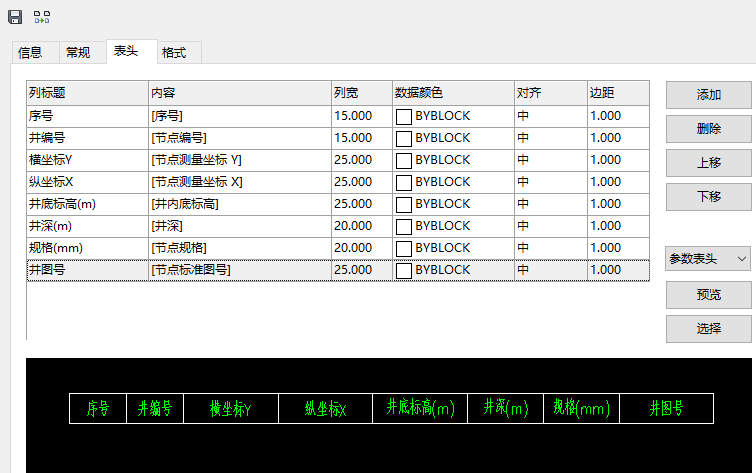Pick the color swatch in the 序号 row
The height and width of the screenshot is (473, 756).
click(404, 117)
